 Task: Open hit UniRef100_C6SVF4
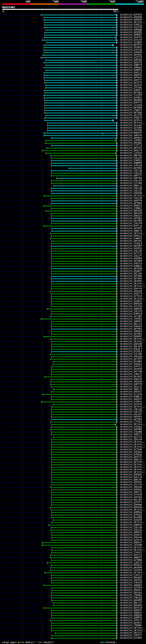coord(131,37)
